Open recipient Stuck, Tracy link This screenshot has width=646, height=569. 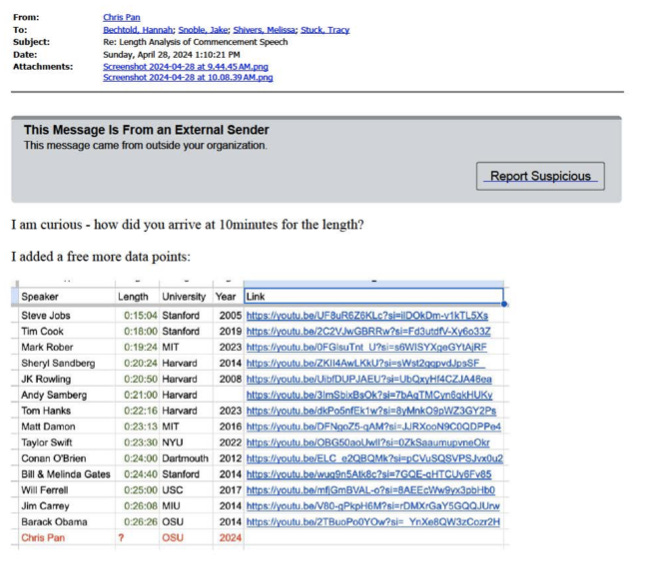(325, 30)
